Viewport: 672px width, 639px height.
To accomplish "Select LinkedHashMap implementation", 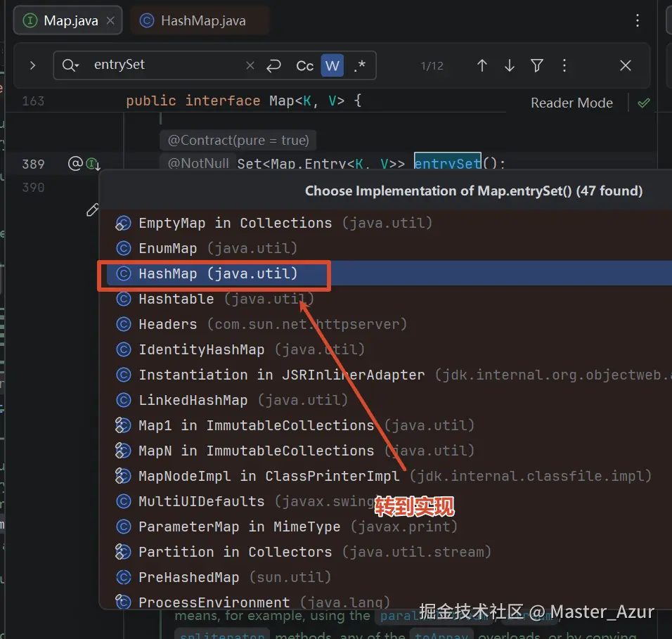I will pos(385,400).
